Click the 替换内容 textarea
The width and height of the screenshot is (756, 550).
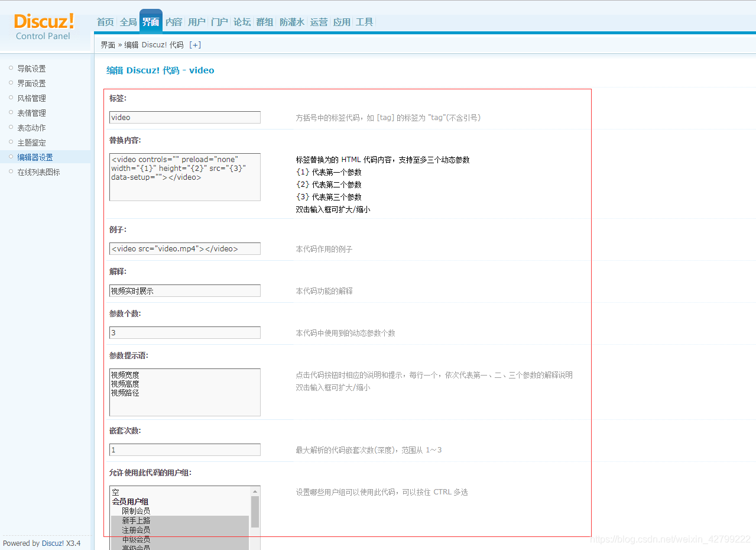point(185,177)
